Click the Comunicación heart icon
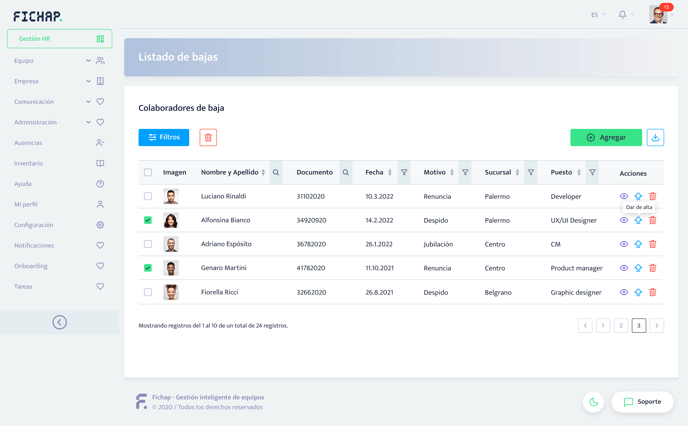688x426 pixels. (x=100, y=102)
